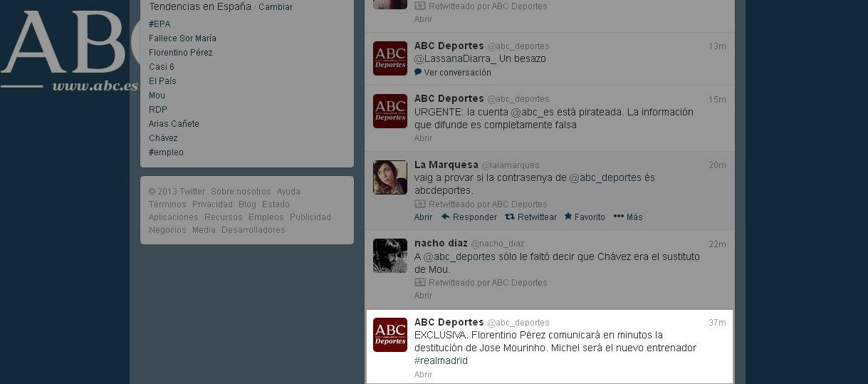The height and width of the screenshot is (384, 868).
Task: Expand the URGENTE tweet using Abrir
Action: coord(423,137)
